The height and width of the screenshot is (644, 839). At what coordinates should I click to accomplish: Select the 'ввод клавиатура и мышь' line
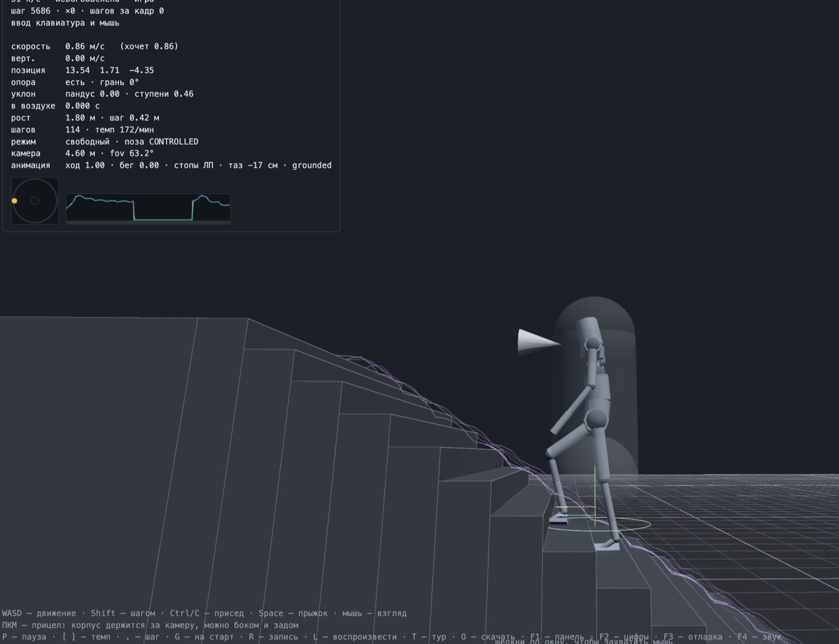coord(65,23)
